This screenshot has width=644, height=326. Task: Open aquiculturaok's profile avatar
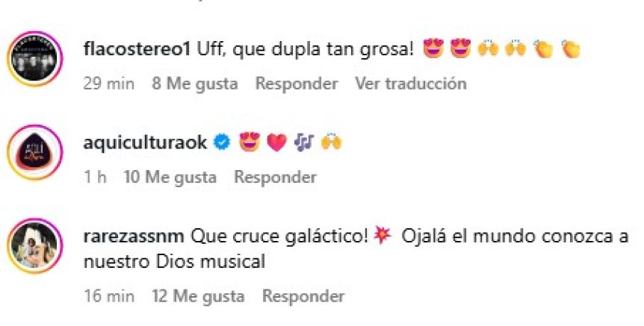[35, 152]
